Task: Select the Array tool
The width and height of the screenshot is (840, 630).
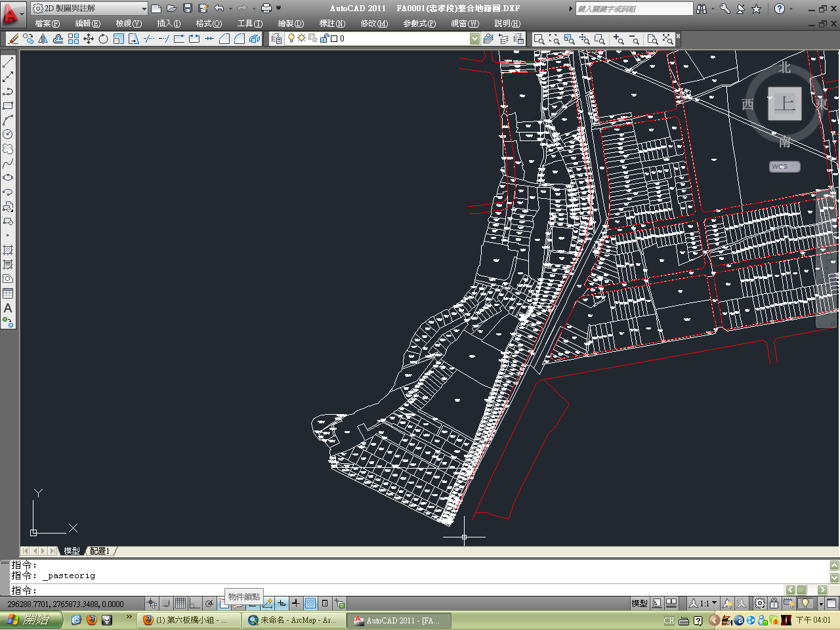Action: pos(73,39)
